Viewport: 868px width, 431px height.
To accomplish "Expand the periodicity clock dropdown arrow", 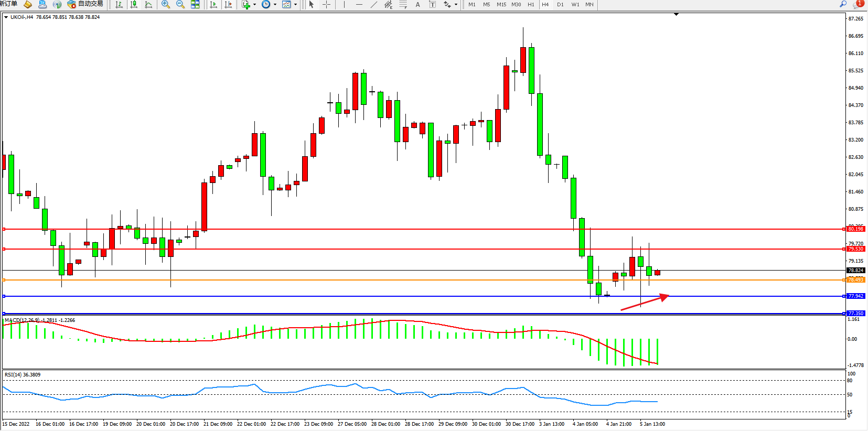I will coord(275,4).
